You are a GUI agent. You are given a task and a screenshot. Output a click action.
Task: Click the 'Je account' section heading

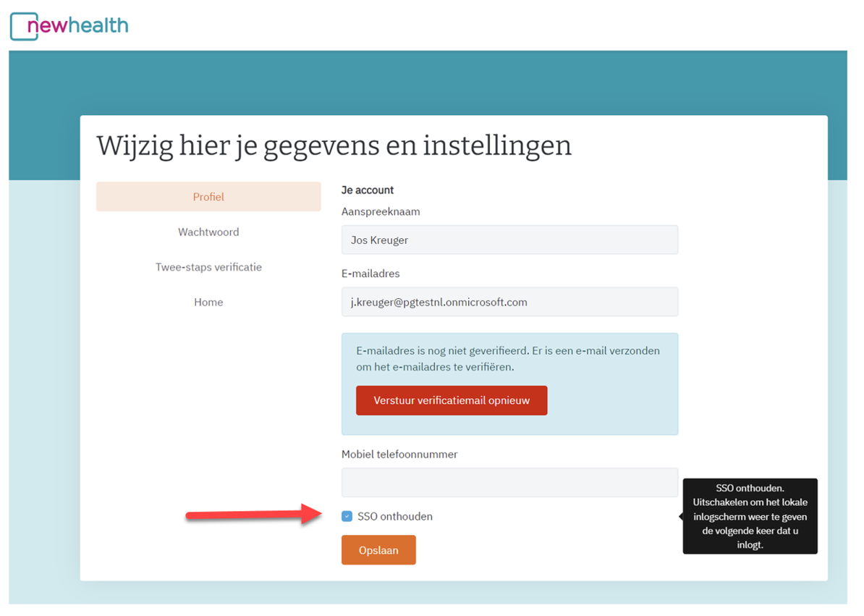tap(368, 190)
